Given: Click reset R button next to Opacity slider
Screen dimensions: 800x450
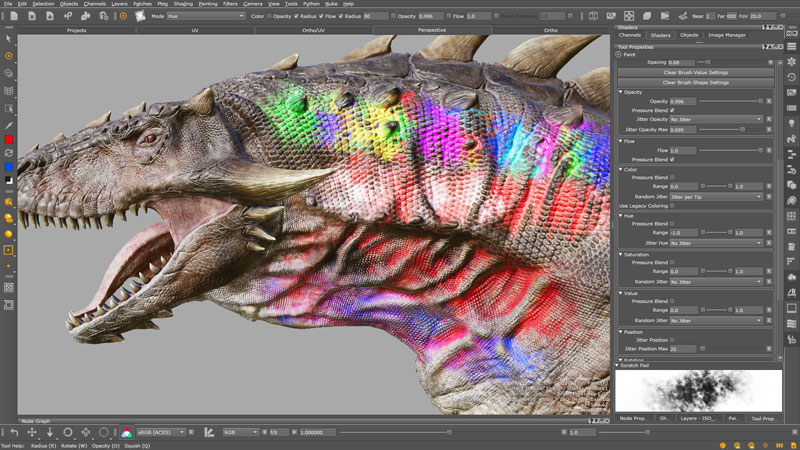Looking at the screenshot, I should point(769,101).
